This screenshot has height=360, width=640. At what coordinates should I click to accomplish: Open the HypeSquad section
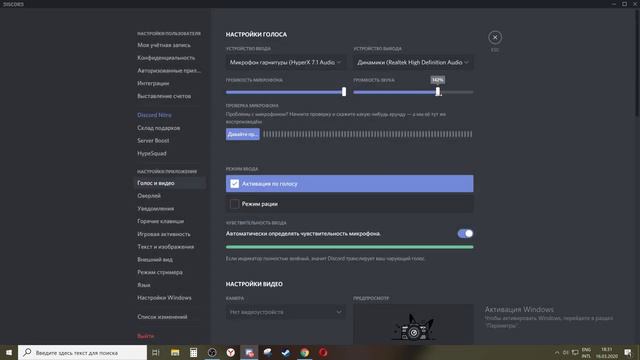152,153
